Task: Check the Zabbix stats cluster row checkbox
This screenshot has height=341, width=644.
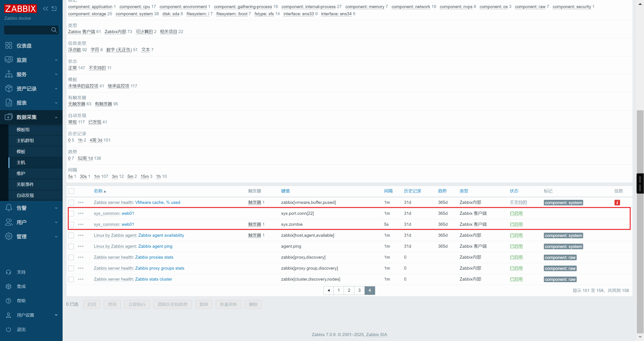Action: tap(71, 279)
